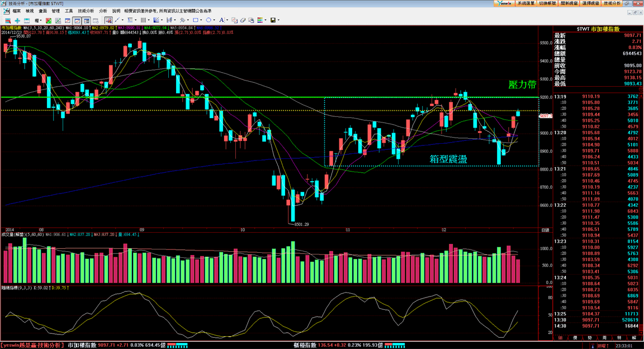Select the text annotation tool
The width and height of the screenshot is (644, 349).
222,20
